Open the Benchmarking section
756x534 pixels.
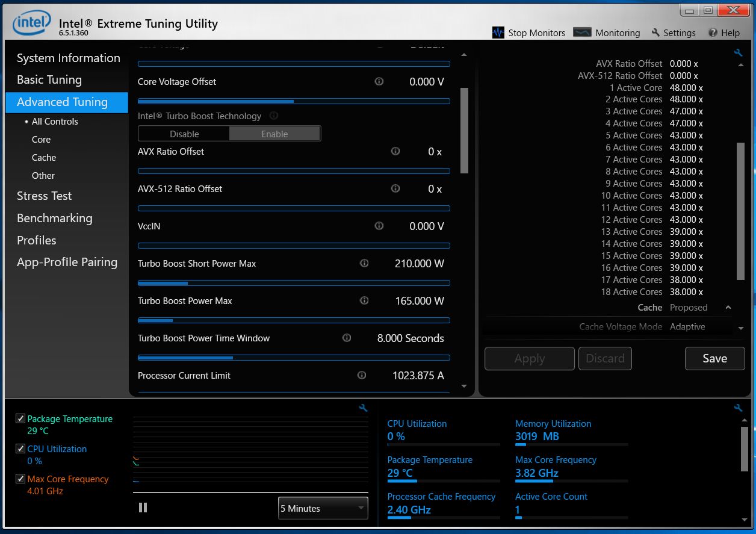(x=55, y=218)
